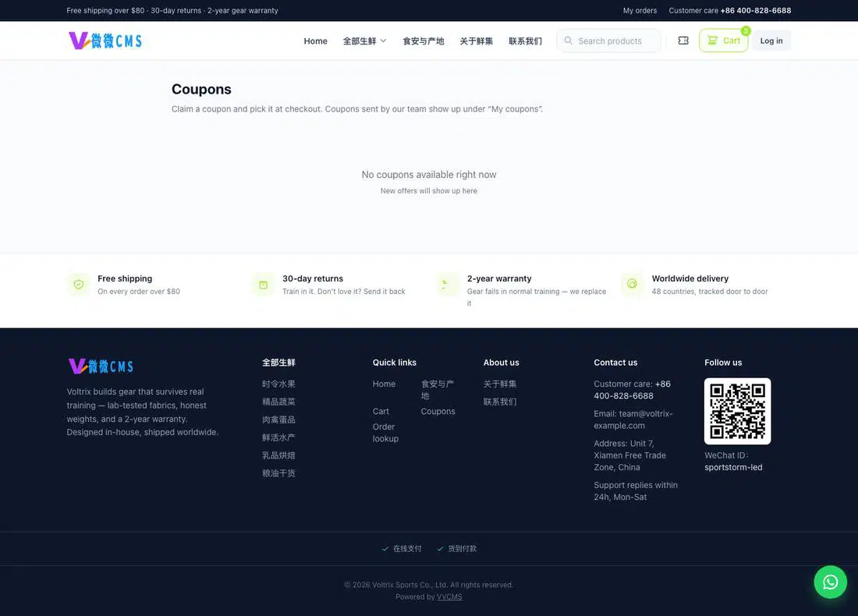Open the 肉禽蛋品 footer link
Image resolution: width=858 pixels, height=616 pixels.
pos(278,420)
